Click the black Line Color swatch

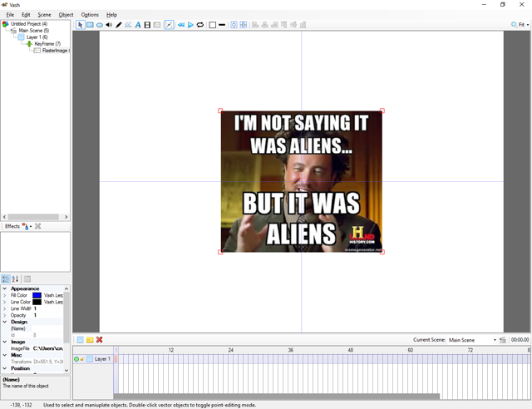(x=37, y=302)
